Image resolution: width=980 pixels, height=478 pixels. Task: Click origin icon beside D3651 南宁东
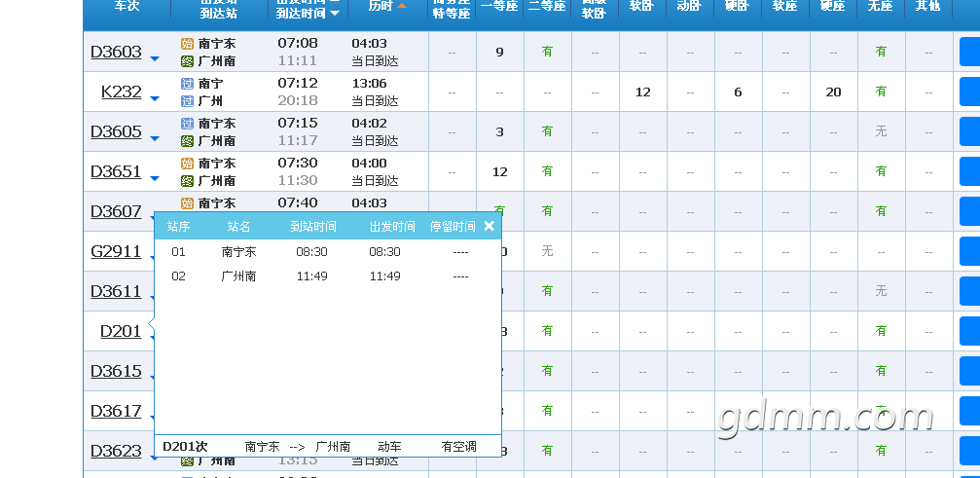[187, 164]
